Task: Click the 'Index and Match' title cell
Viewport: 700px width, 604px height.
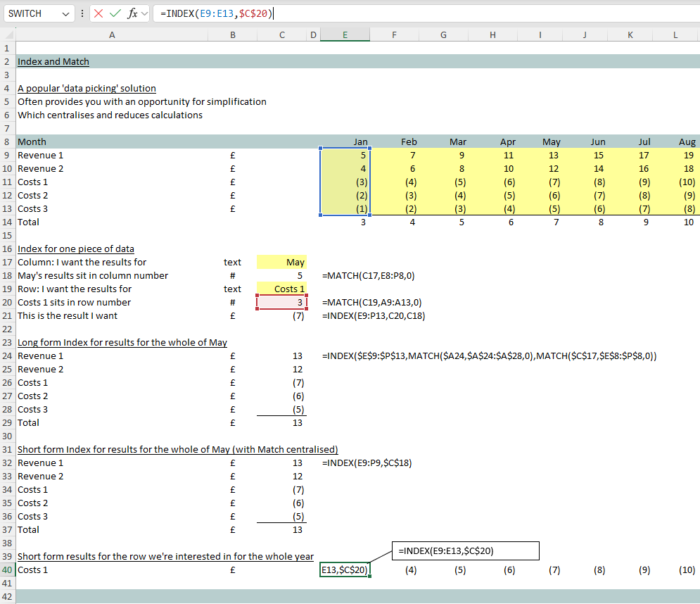Action: (53, 62)
